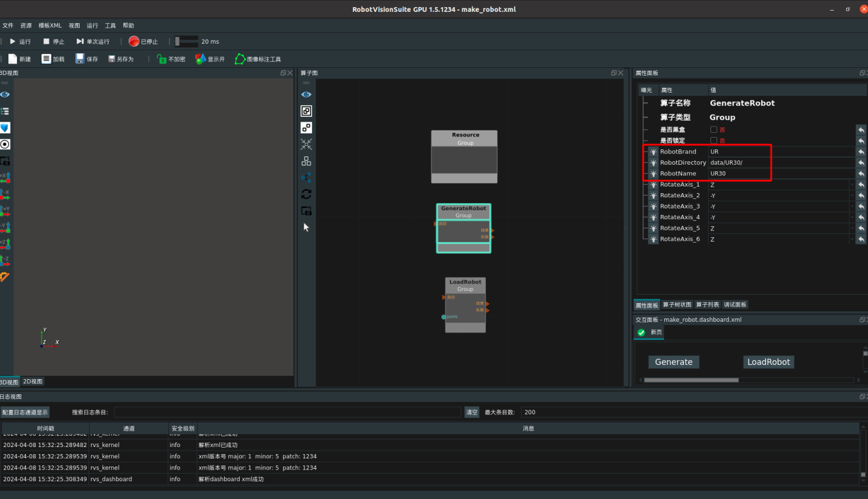Image resolution: width=868 pixels, height=499 pixels.
Task: Toggle the eye icon in 3D view toolbar
Action: 5,94
